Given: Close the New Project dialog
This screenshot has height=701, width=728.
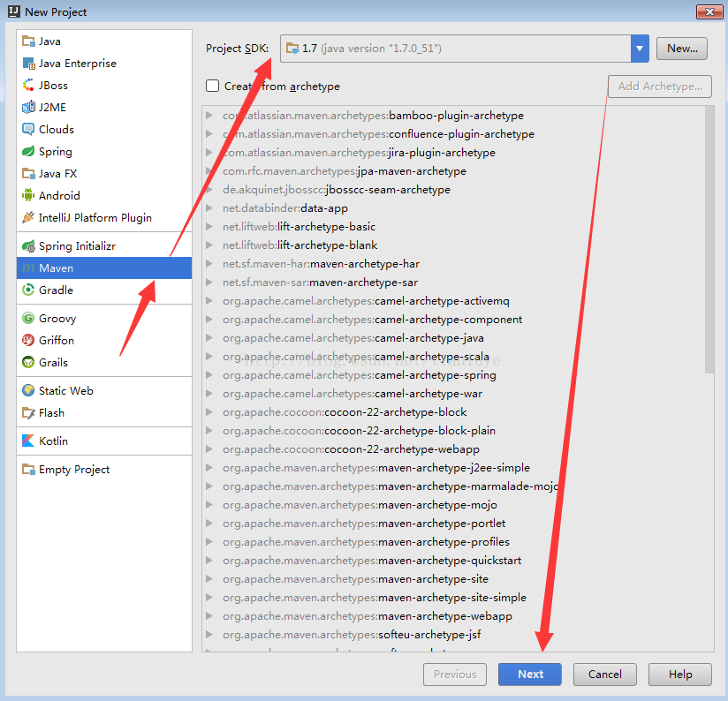Looking at the screenshot, I should [x=709, y=11].
